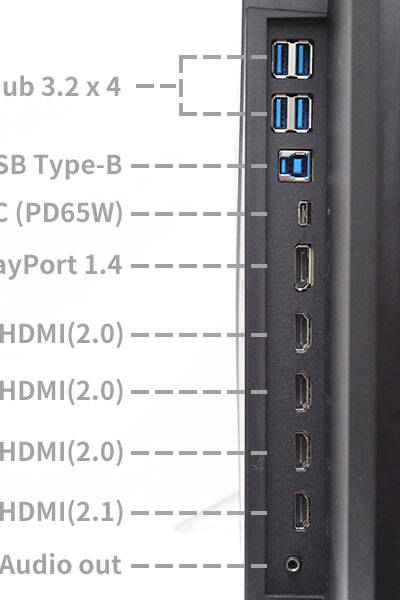
Task: Select right USB port in the second pair
Action: [x=304, y=114]
